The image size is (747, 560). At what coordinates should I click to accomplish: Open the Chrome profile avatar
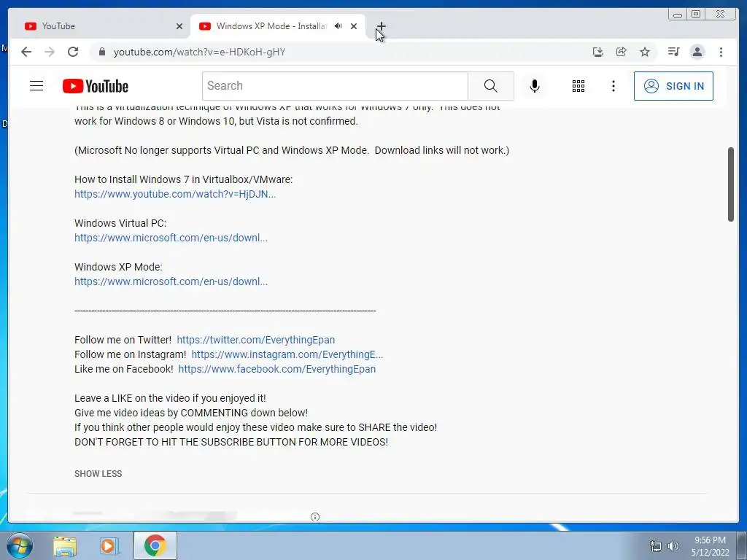697,52
